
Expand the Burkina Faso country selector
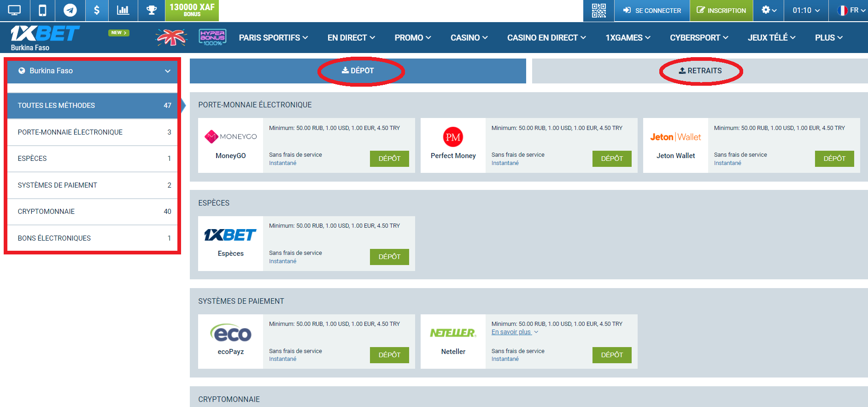(92, 71)
